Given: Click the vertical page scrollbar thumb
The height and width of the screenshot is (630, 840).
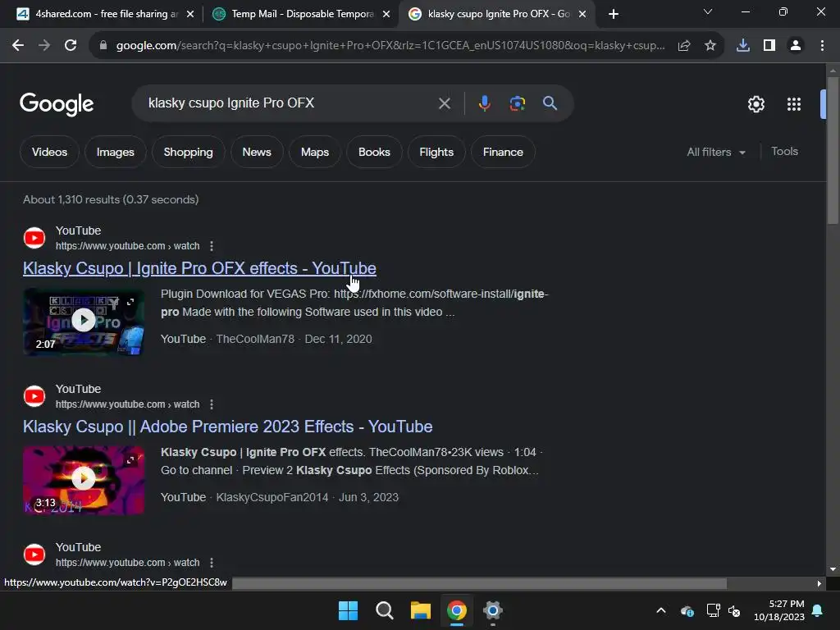Looking at the screenshot, I should (x=833, y=150).
